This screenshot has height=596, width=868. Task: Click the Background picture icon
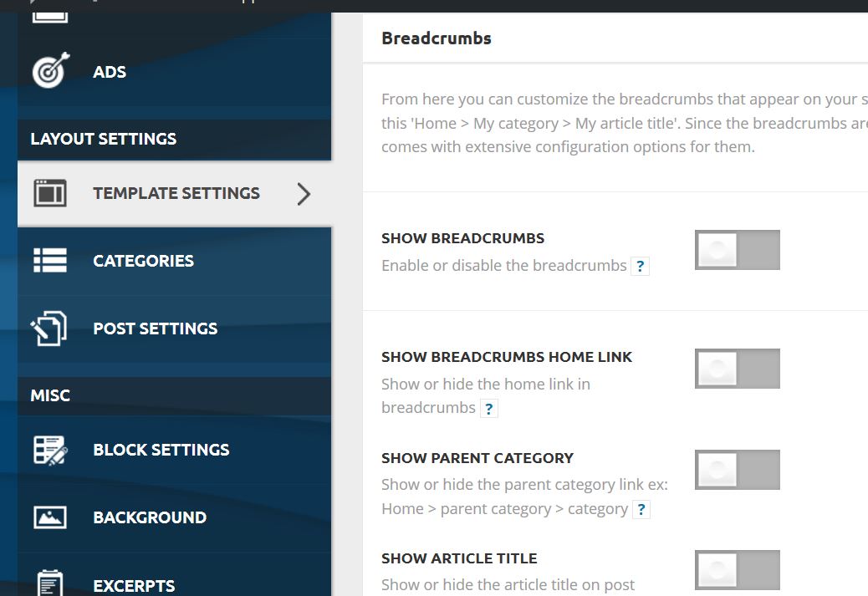pos(50,517)
